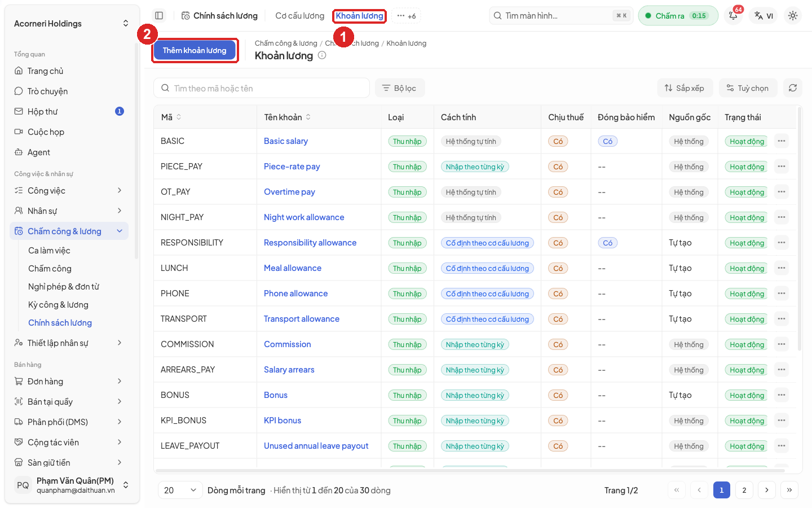Open Agent in the sidebar

tap(69, 152)
